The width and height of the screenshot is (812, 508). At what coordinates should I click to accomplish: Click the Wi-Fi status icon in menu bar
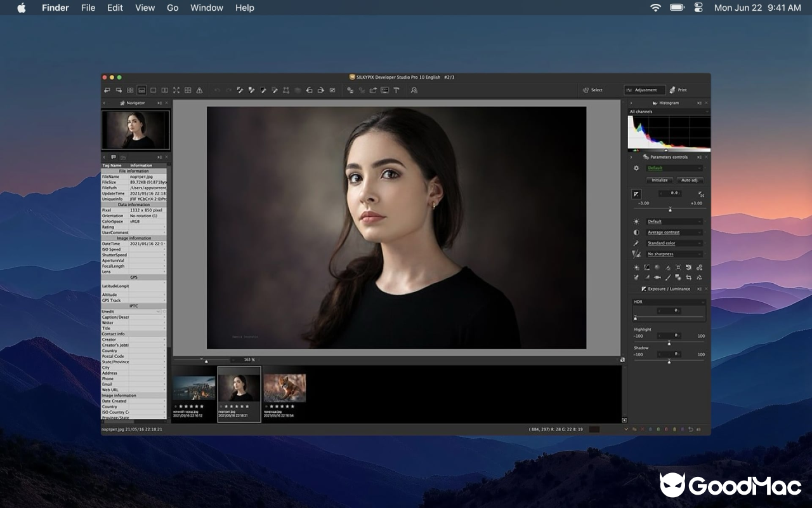(655, 8)
